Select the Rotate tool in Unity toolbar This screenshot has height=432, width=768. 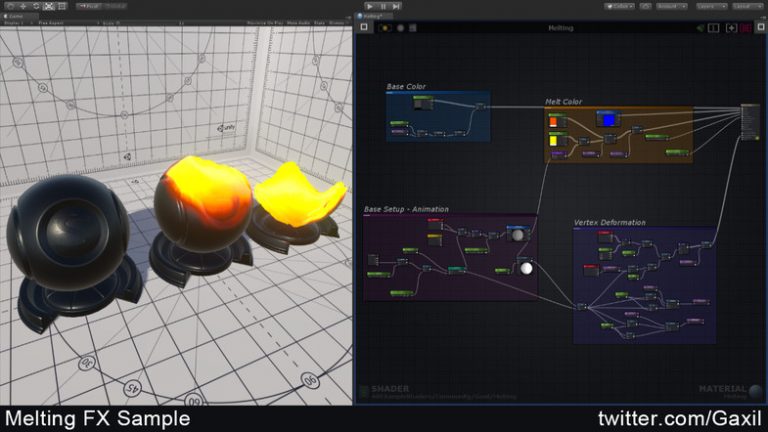point(36,6)
